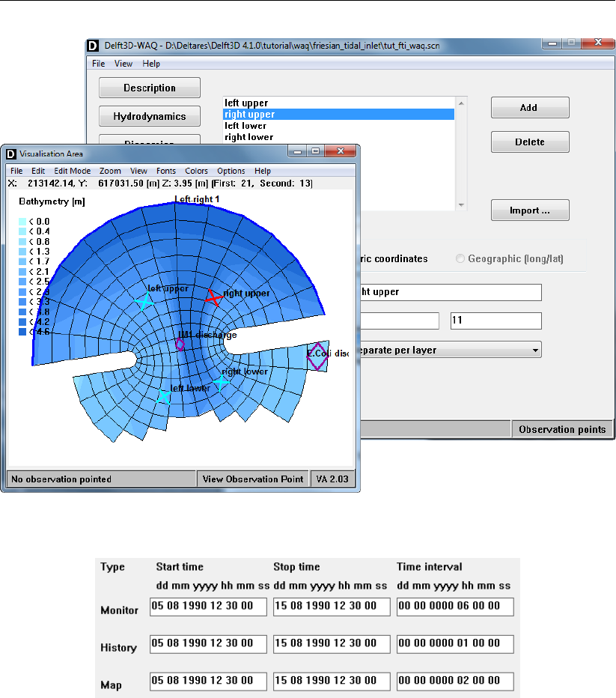
Task: Click the cyan left upper observation marker
Action: coord(144,301)
